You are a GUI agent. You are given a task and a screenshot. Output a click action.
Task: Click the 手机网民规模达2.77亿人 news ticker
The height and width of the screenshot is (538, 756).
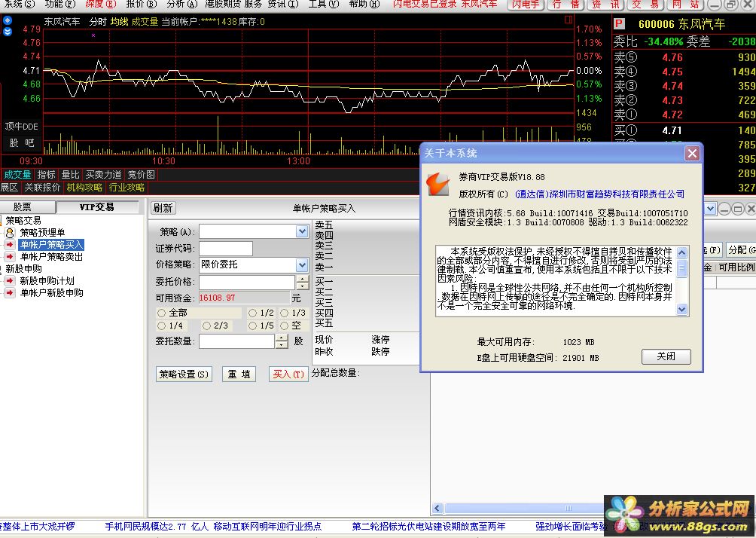click(x=157, y=527)
